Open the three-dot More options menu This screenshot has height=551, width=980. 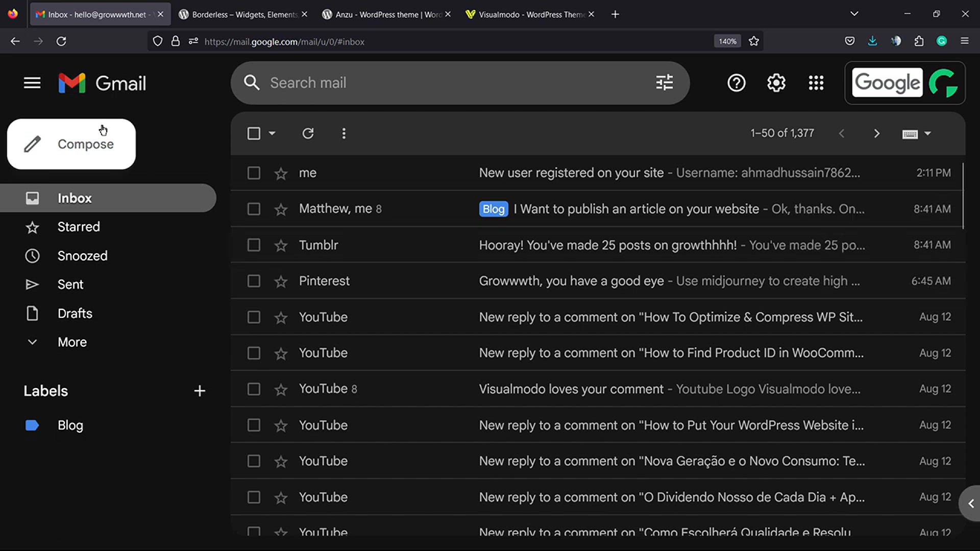344,133
